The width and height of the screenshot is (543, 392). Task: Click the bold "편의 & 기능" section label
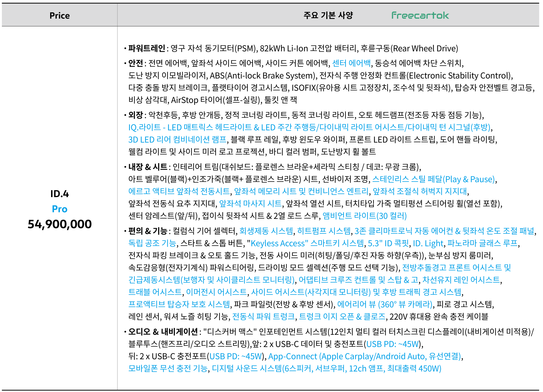(x=148, y=231)
